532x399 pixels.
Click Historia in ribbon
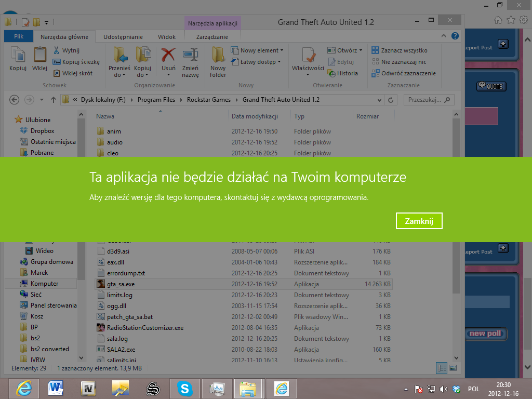coord(343,73)
